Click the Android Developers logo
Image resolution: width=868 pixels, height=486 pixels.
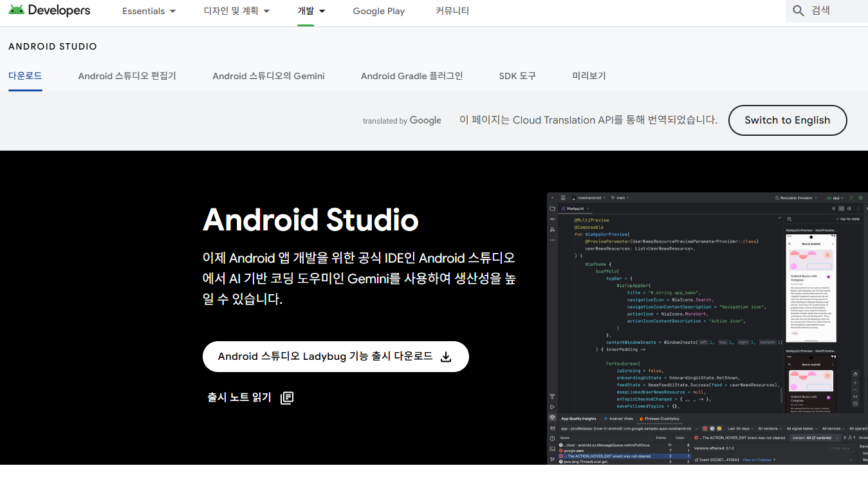[x=50, y=11]
